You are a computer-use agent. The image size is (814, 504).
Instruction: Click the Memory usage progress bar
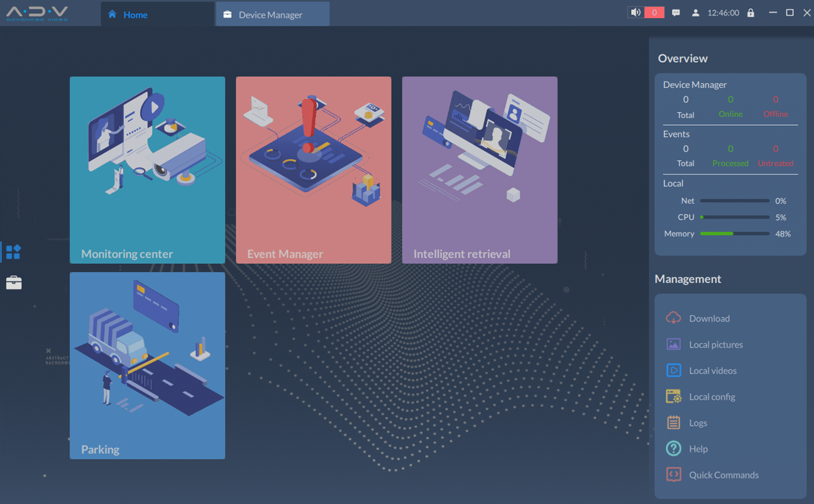coord(734,234)
